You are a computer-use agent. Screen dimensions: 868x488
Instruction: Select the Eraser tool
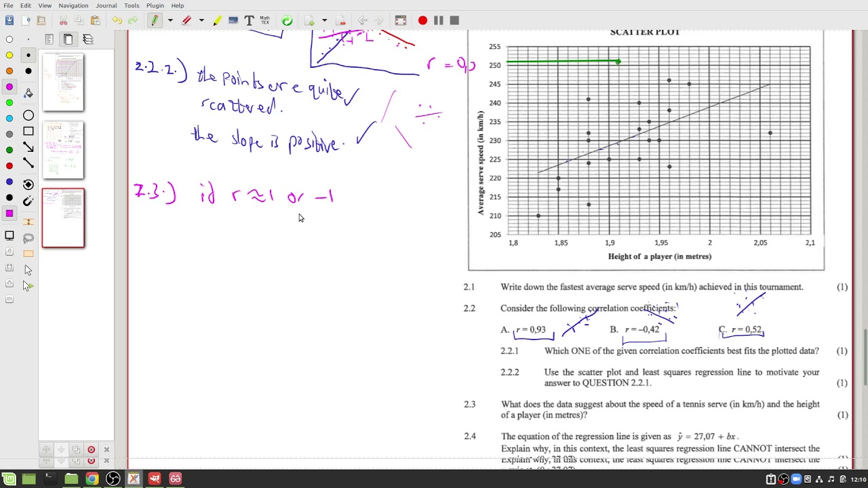(186, 20)
